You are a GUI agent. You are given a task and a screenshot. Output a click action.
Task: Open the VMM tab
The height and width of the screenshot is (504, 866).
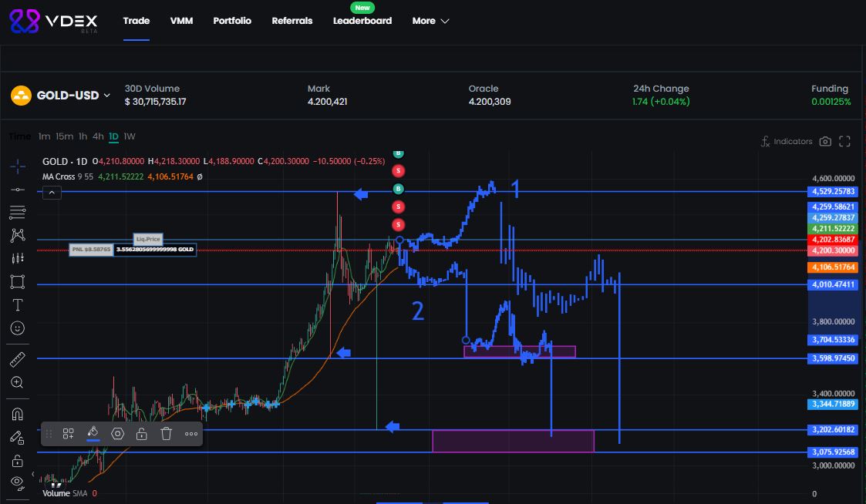(181, 21)
